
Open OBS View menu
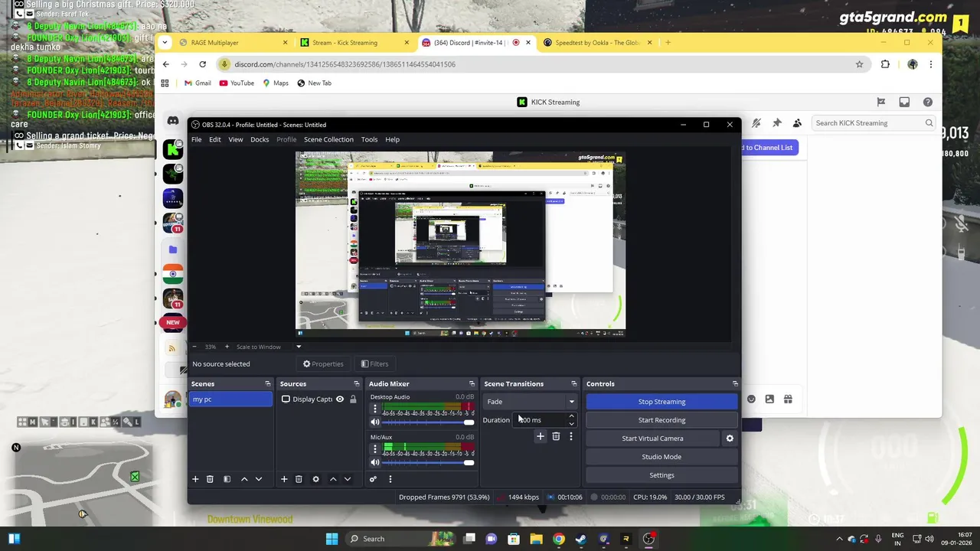(236, 139)
